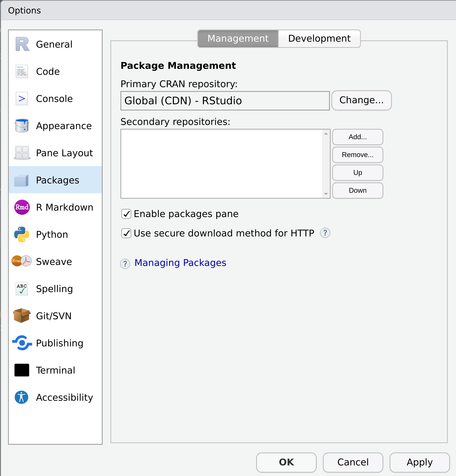The width and height of the screenshot is (456, 476).
Task: Click OK to confirm options
Action: click(x=286, y=462)
